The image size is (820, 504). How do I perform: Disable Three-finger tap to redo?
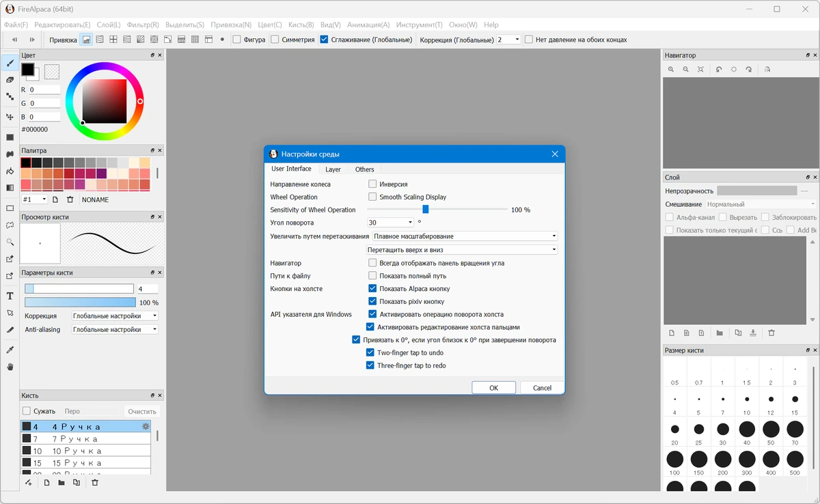[x=370, y=366]
